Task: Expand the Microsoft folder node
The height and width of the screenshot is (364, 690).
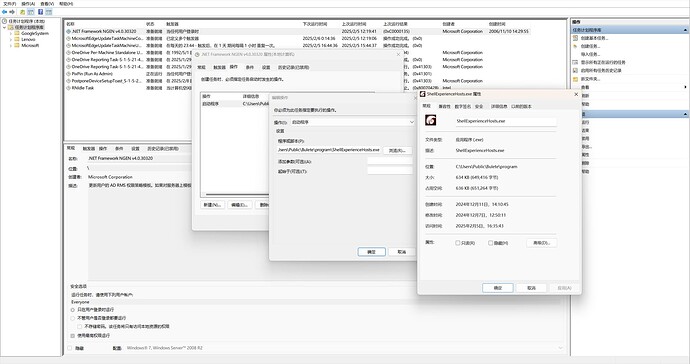Action: click(11, 46)
